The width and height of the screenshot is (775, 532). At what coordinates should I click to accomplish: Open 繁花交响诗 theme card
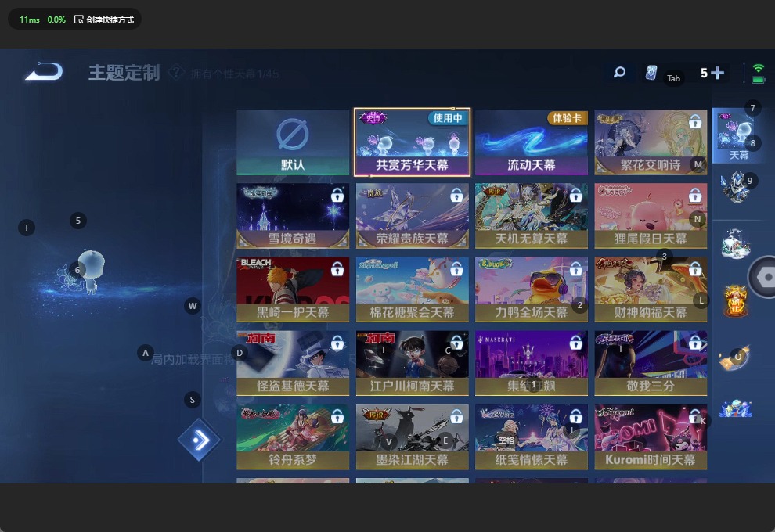[651, 142]
